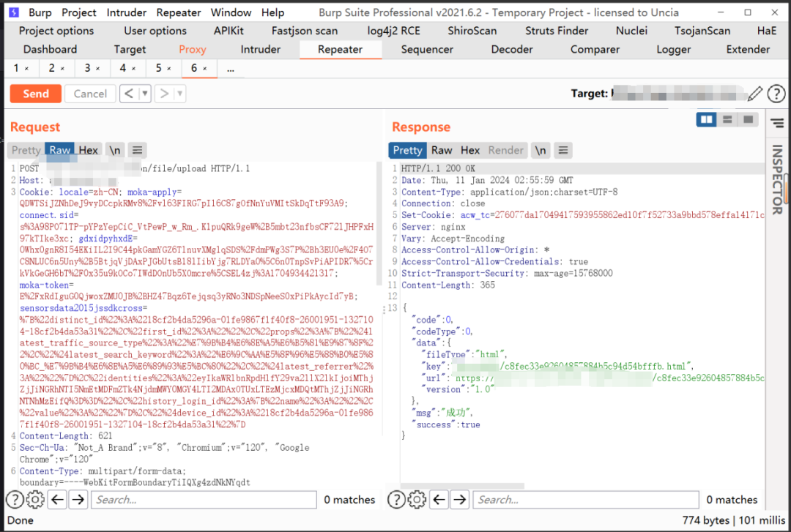Click the Burp Suite application icon
Screen dimensions: 791x532
coord(14,12)
